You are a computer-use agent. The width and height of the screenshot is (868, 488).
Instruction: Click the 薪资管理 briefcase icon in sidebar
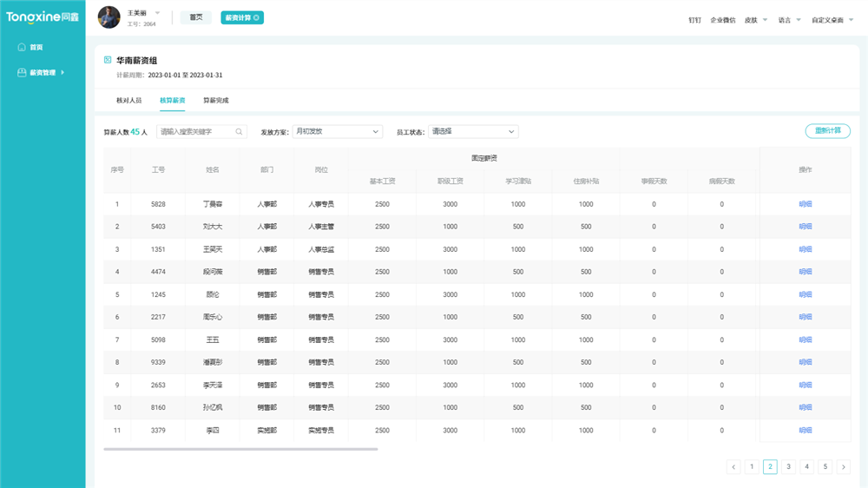pos(22,73)
